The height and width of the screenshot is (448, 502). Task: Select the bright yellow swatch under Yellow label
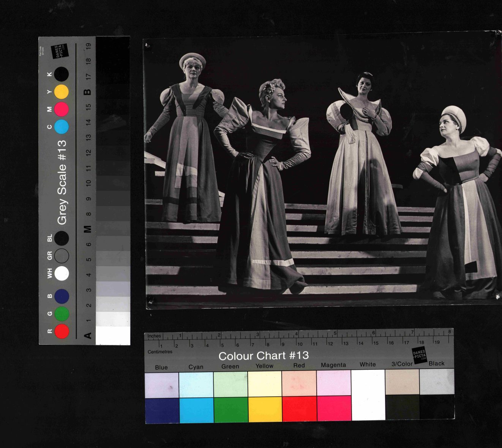click(x=265, y=409)
